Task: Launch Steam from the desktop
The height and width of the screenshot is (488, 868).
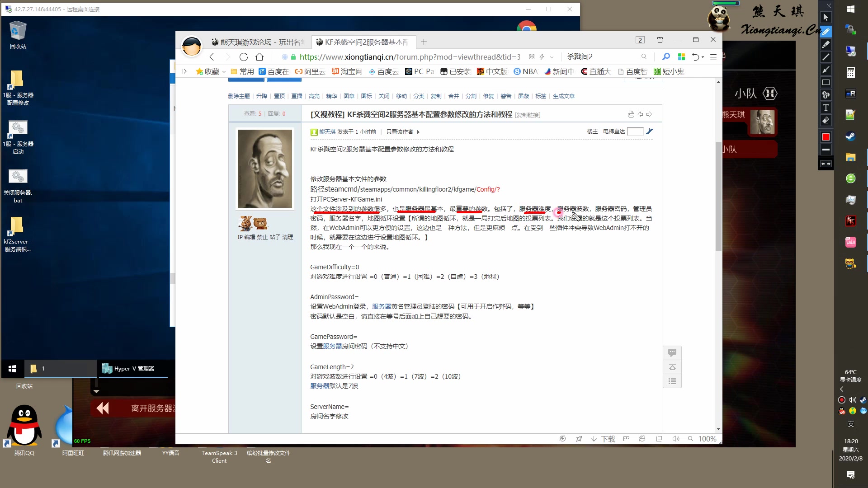Action: pyautogui.click(x=851, y=136)
